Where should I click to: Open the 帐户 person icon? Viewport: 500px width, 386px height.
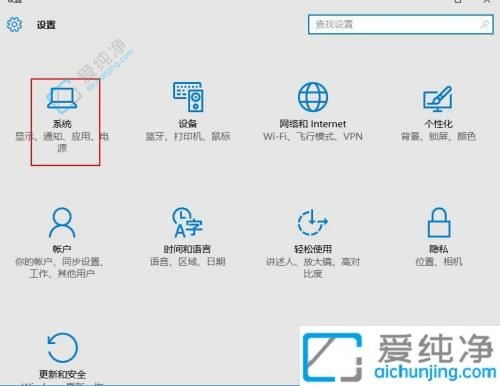[62, 222]
